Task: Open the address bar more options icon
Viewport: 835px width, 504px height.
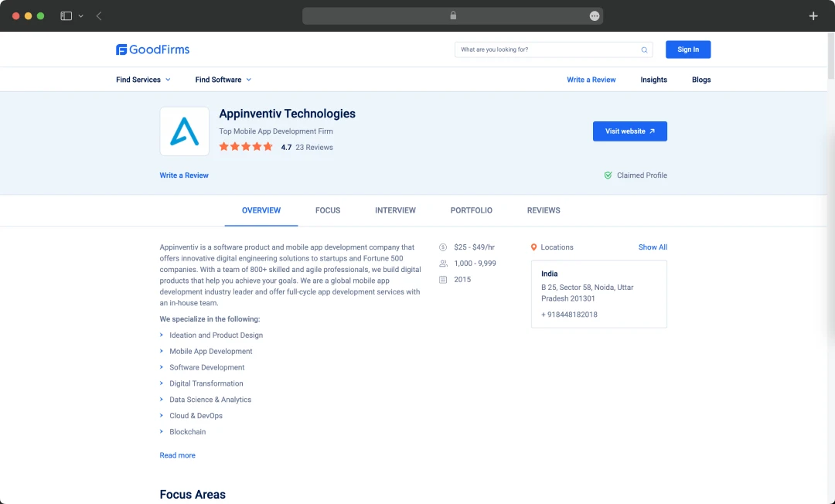Action: 595,16
